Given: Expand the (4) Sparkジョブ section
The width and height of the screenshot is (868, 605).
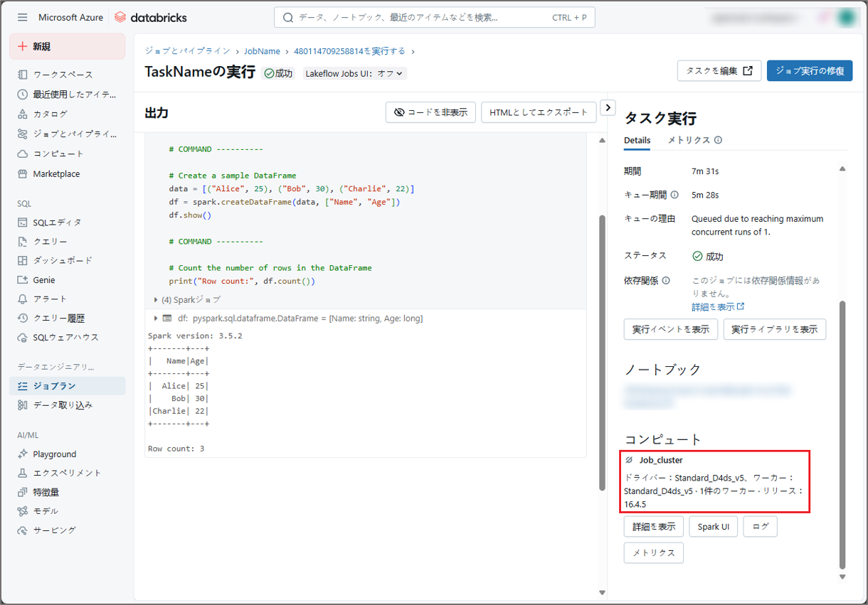Looking at the screenshot, I should pyautogui.click(x=157, y=300).
